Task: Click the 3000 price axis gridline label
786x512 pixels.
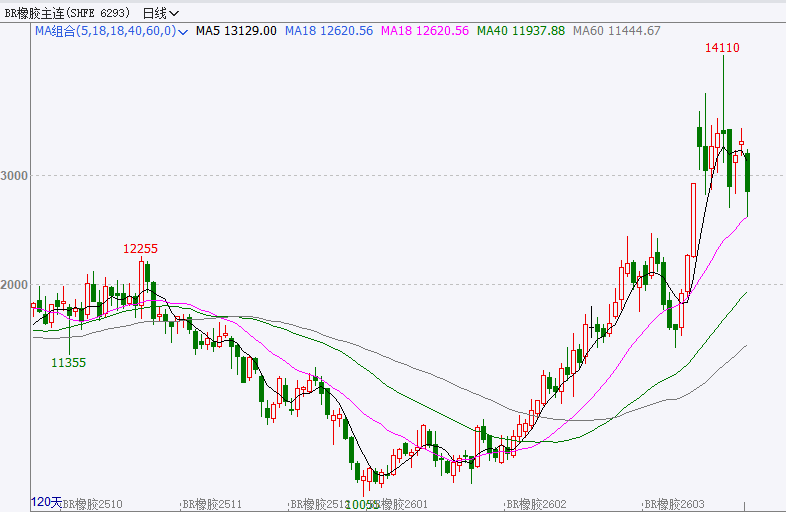Action: 14,176
